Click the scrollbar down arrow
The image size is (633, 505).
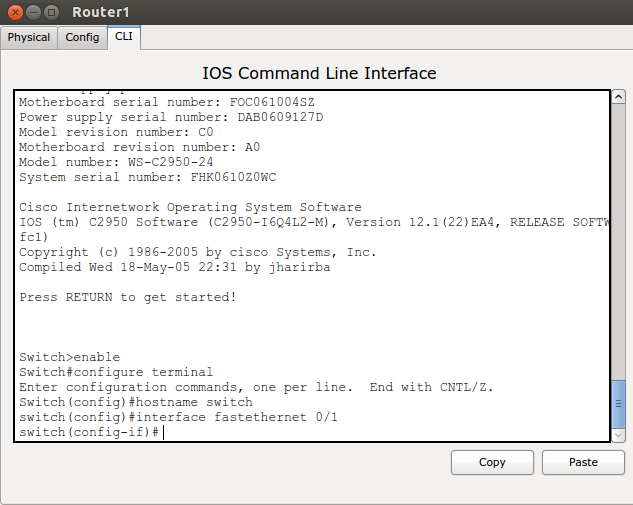click(618, 436)
